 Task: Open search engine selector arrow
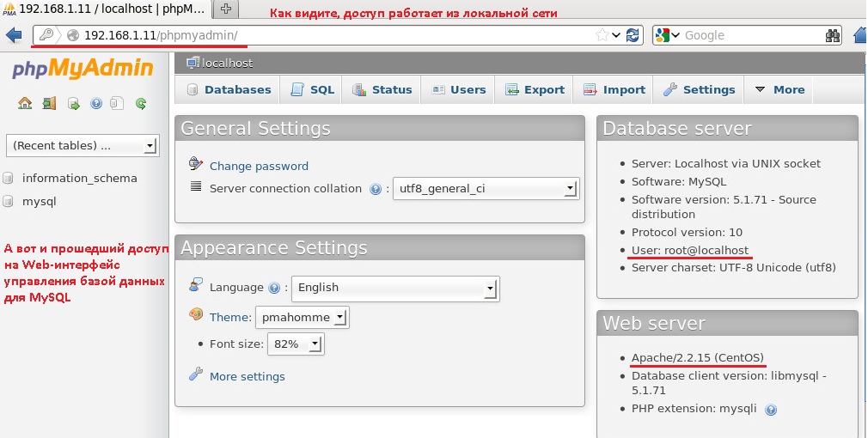click(675, 35)
